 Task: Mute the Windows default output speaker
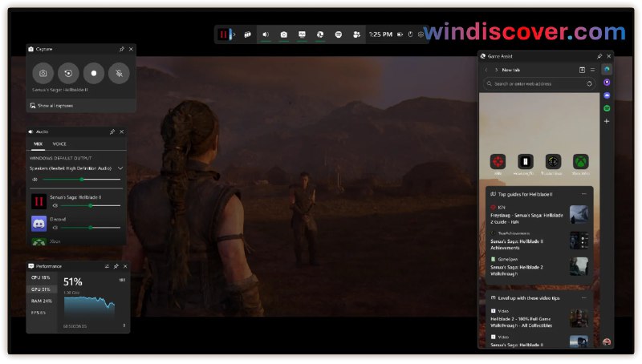[x=35, y=180]
